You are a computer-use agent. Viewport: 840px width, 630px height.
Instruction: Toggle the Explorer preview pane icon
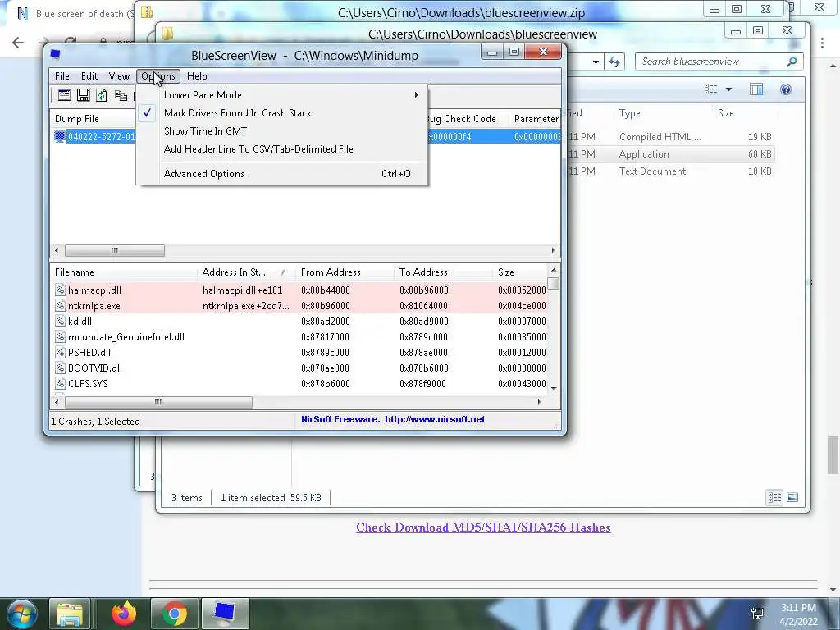pos(756,89)
